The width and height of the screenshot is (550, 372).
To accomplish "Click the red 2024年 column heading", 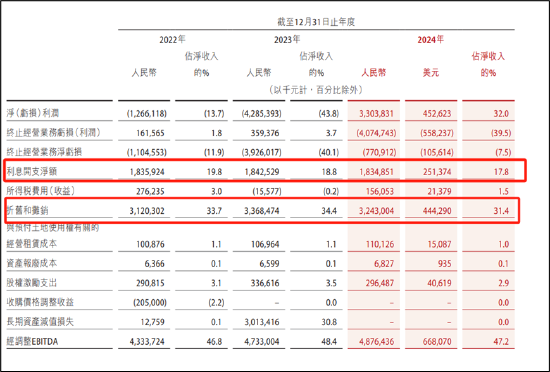I will (430, 39).
